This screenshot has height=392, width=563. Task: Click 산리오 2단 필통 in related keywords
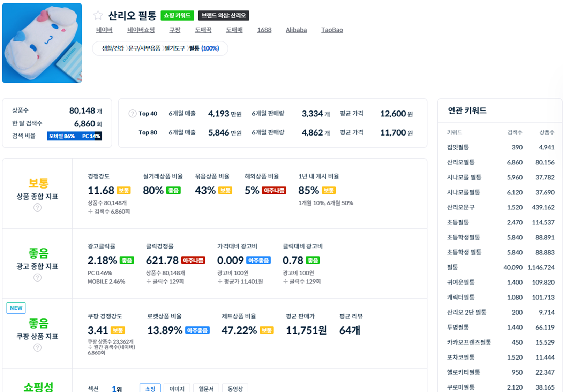click(x=467, y=312)
